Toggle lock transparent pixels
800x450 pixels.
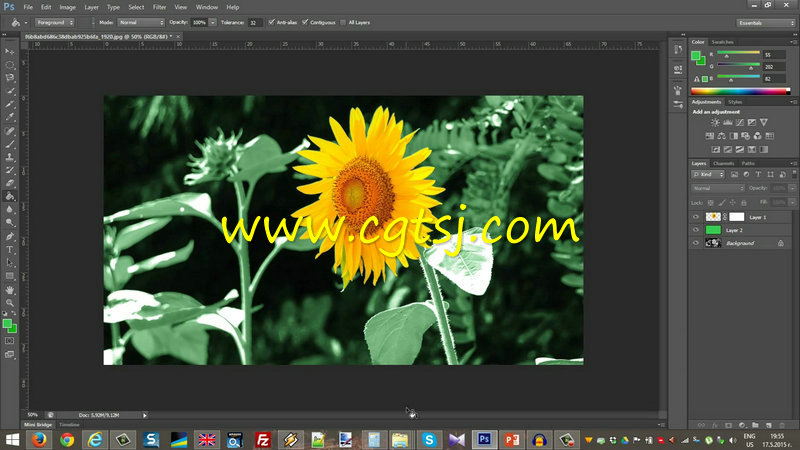click(x=710, y=203)
